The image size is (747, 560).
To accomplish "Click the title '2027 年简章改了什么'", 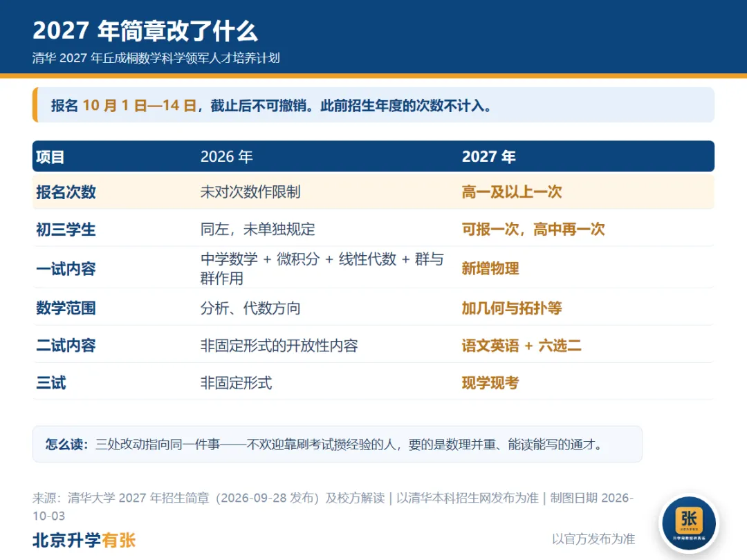I will 145,31.
